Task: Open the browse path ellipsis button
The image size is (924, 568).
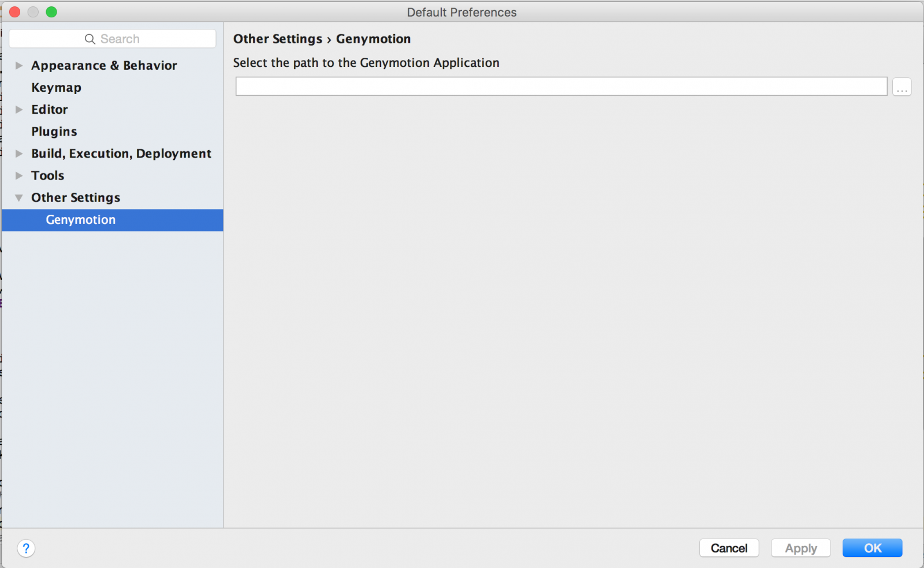Action: pyautogui.click(x=901, y=87)
